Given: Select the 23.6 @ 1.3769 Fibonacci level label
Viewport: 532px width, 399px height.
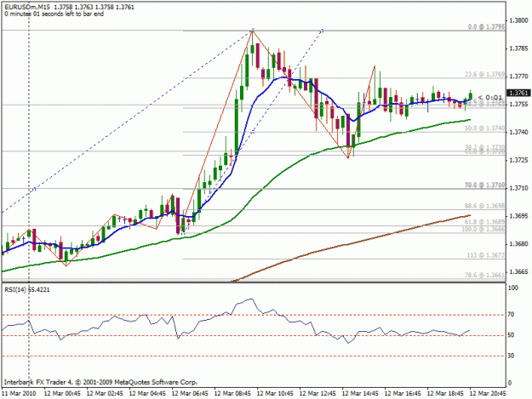Looking at the screenshot, I should pos(485,74).
